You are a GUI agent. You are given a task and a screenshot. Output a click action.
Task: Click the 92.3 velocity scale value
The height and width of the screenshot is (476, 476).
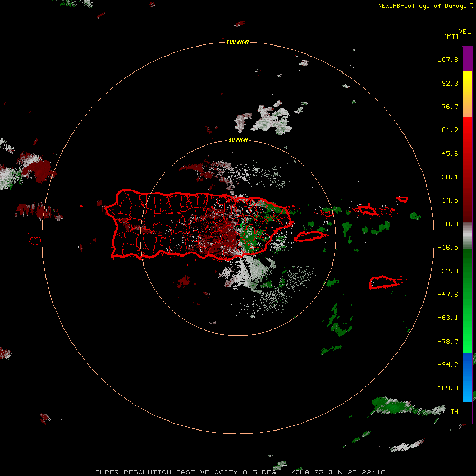point(450,83)
